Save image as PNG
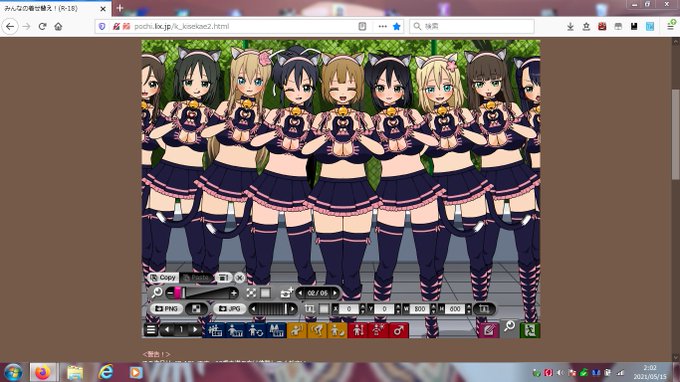680x382 pixels. point(167,309)
